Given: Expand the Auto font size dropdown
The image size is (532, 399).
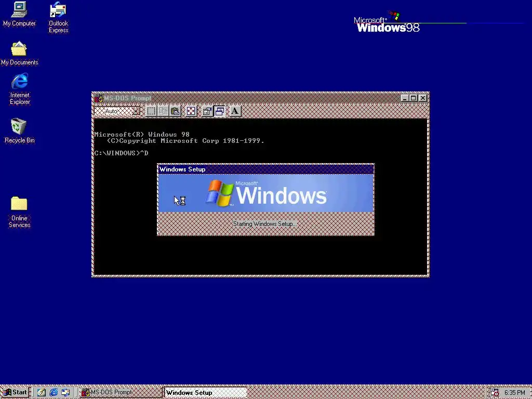Looking at the screenshot, I should point(136,111).
